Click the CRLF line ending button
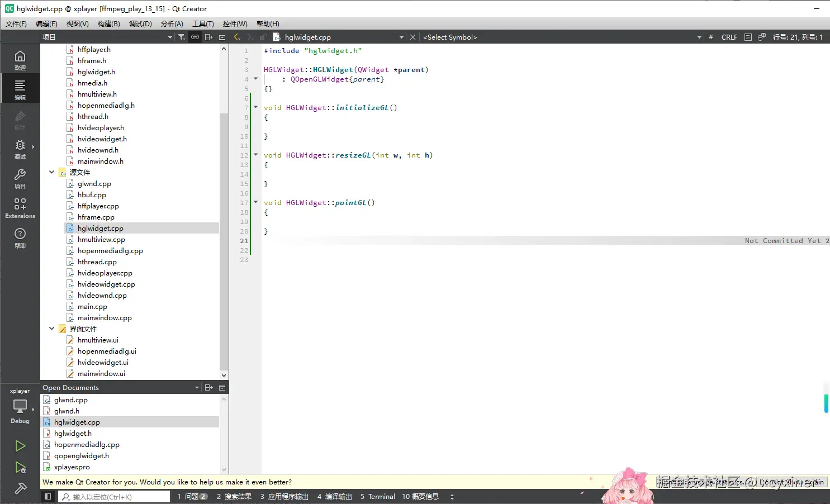Viewport: 830px width, 504px height. 729,37
